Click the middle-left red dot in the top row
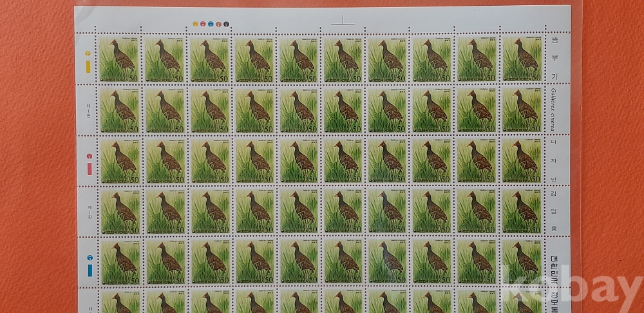 click(x=203, y=24)
